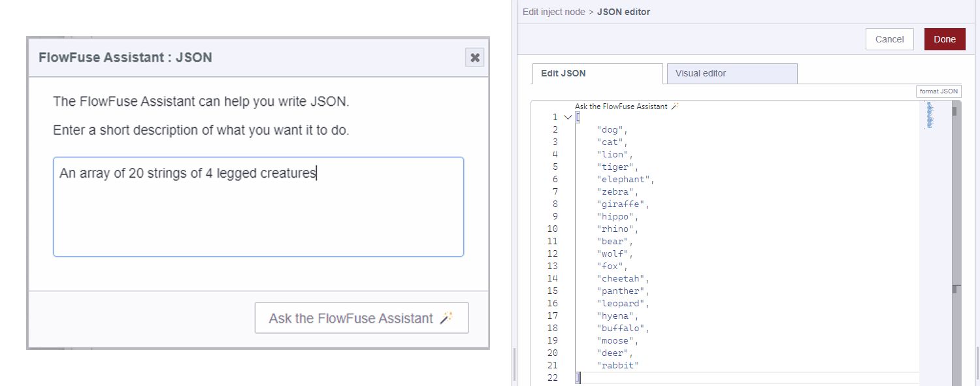Focus the description text box in the dialog

click(x=258, y=206)
